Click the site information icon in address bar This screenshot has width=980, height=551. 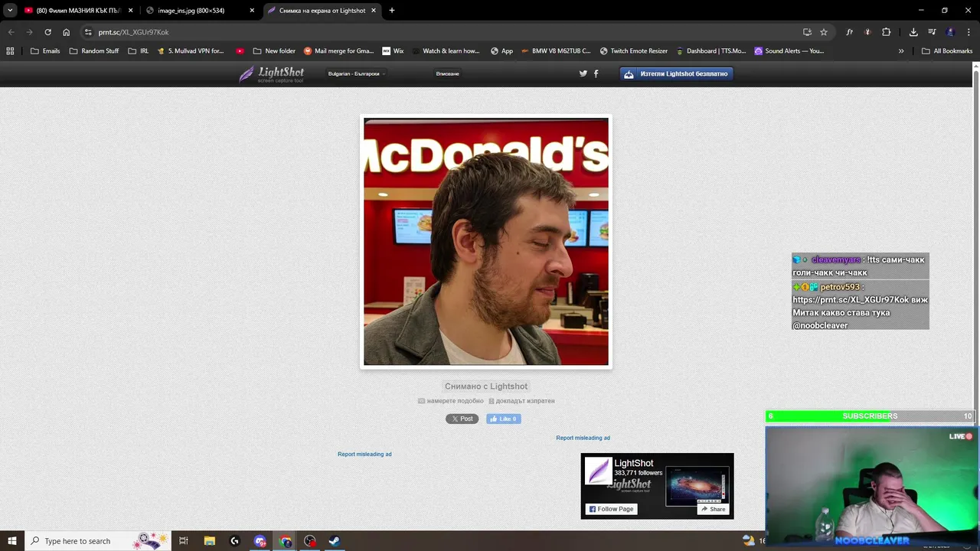point(88,32)
